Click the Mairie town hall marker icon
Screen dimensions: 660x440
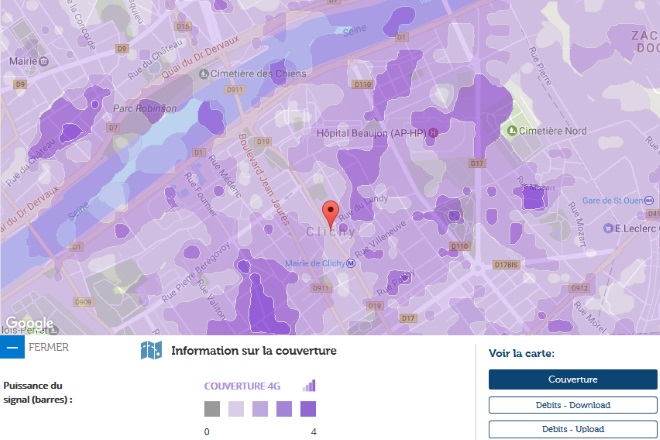[43, 61]
